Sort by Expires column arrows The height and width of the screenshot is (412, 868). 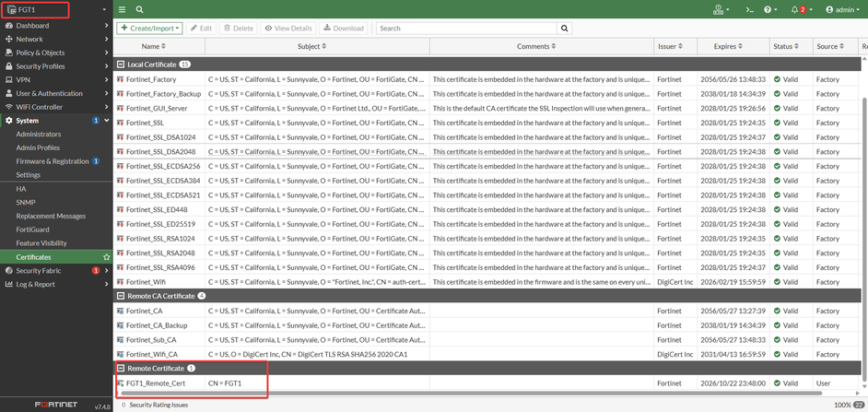pyautogui.click(x=741, y=46)
